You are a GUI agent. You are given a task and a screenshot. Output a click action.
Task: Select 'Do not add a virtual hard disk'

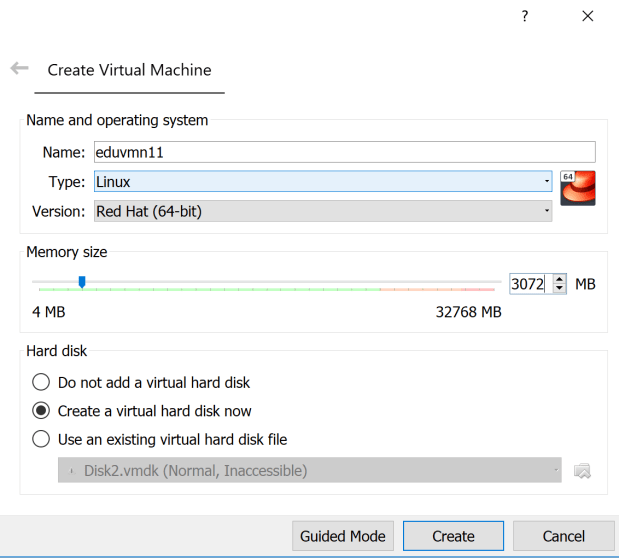tap(41, 382)
